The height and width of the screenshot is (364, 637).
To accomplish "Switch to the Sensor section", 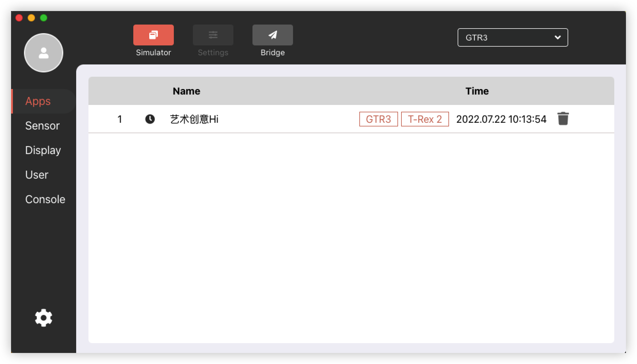I will [x=42, y=126].
